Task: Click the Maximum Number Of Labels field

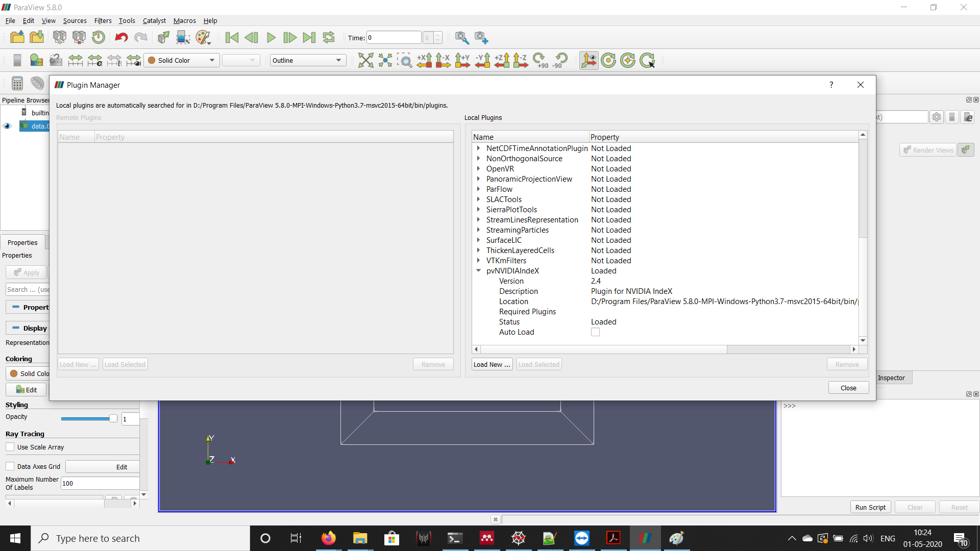Action: click(100, 483)
